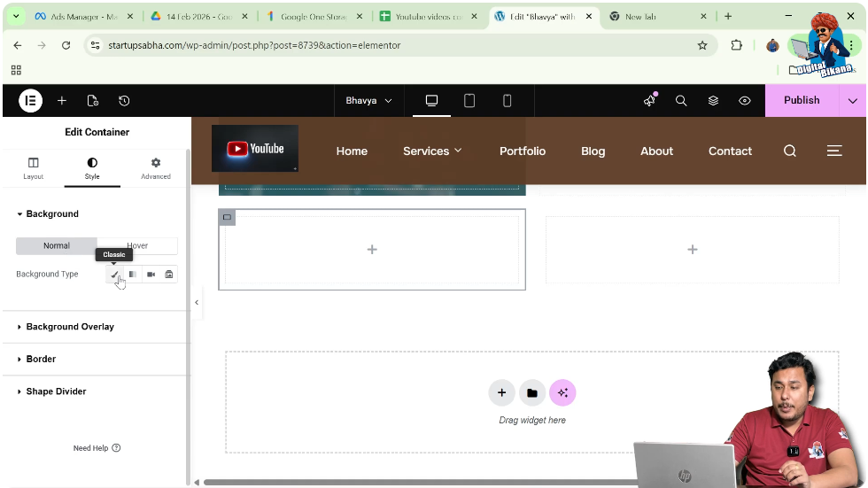Select Gradient background type icon
The image size is (868, 488).
click(133, 274)
